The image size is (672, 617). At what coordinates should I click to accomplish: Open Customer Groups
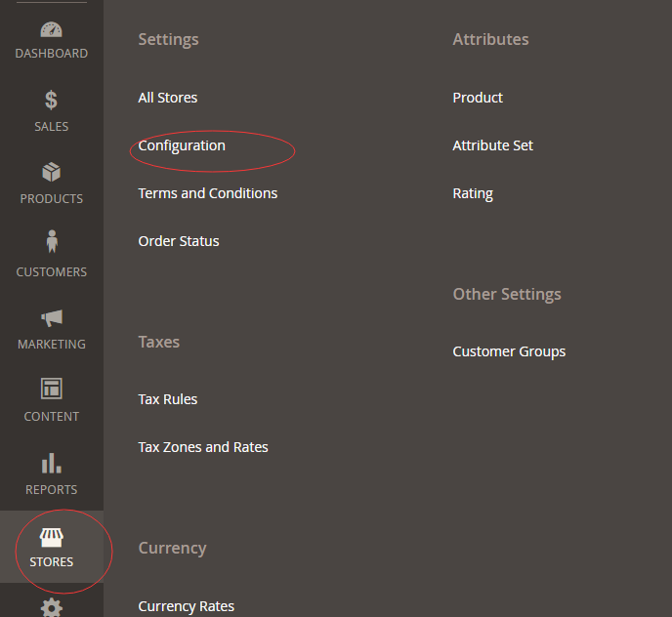click(509, 352)
